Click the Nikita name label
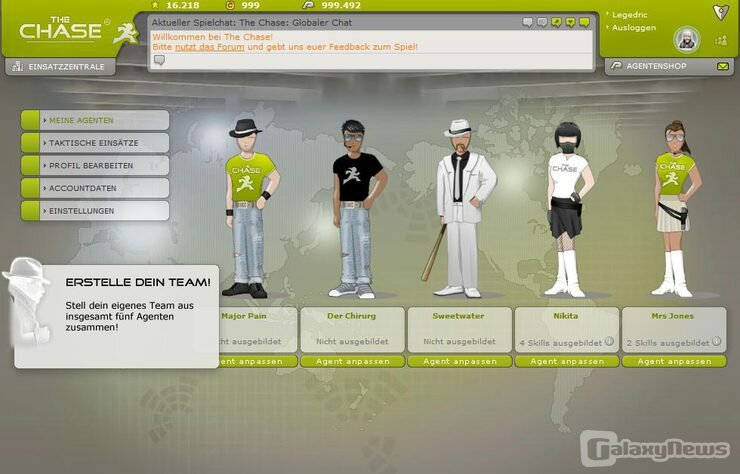740x474 pixels. [565, 316]
